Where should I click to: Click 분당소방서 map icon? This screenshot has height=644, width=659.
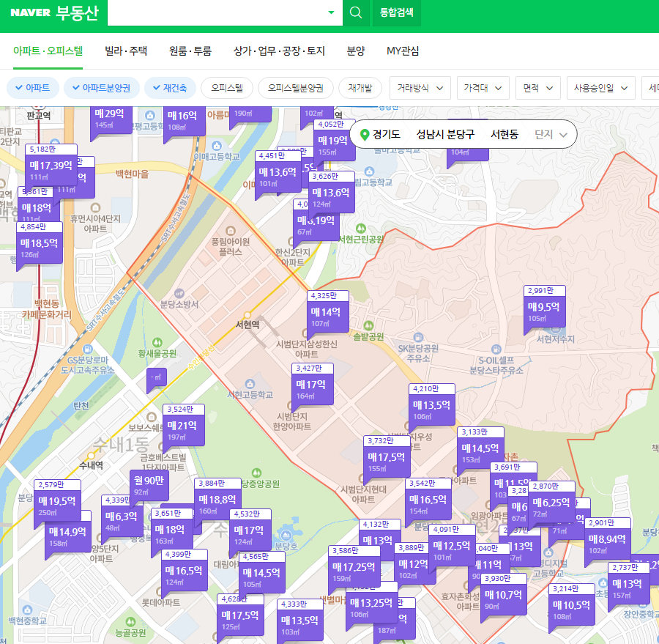point(179,293)
